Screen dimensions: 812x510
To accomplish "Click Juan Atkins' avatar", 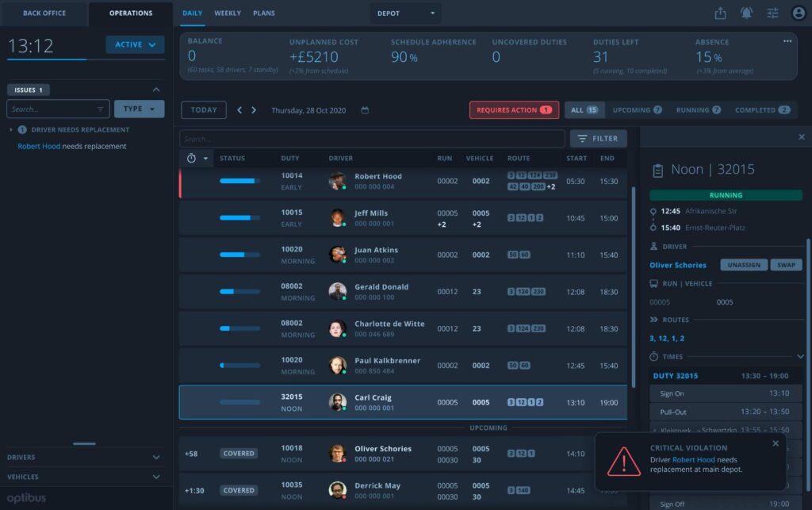I will click(338, 255).
